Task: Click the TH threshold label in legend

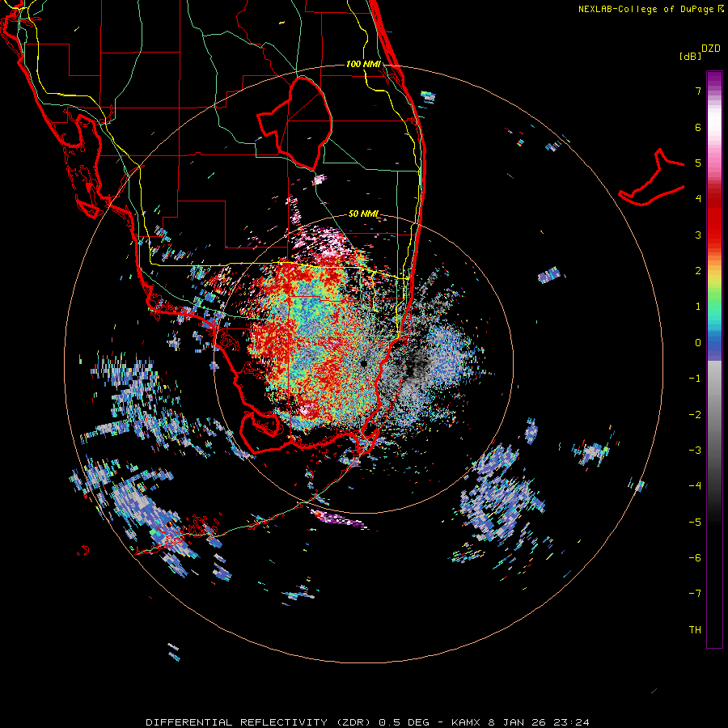Action: pos(695,630)
